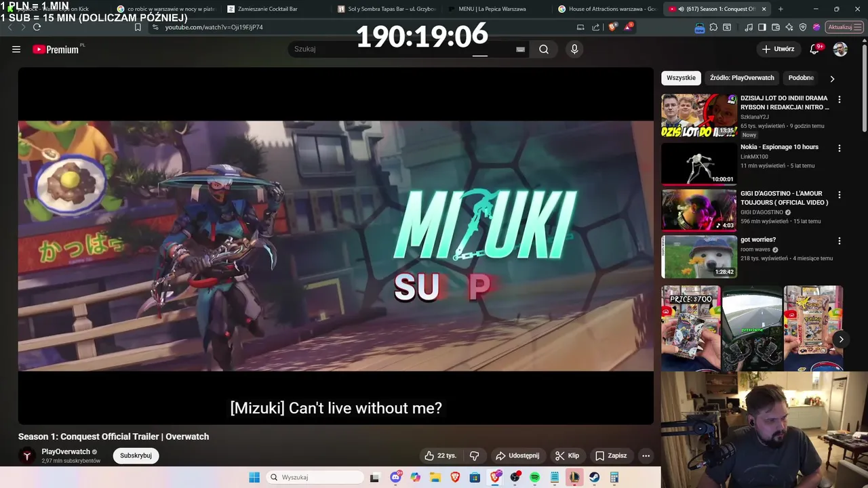
Task: Click the 'Aktualizuj' browser update button
Action: 840,27
